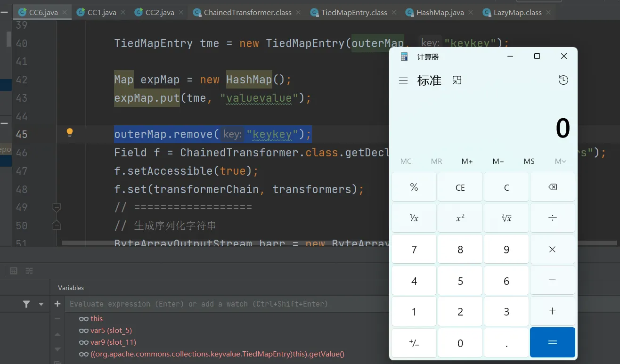This screenshot has width=620, height=364.
Task: Click the M− memory subtract button
Action: click(498, 161)
